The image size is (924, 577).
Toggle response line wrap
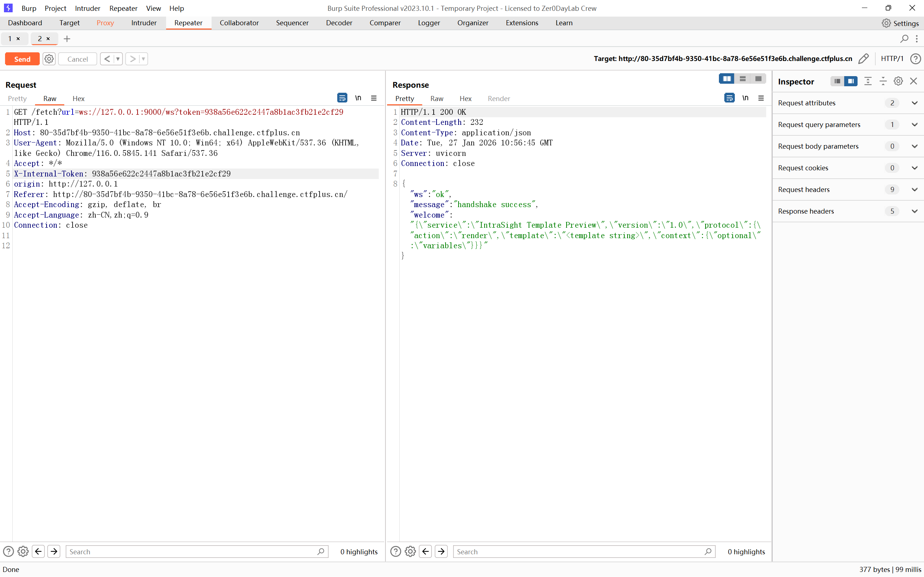click(729, 98)
